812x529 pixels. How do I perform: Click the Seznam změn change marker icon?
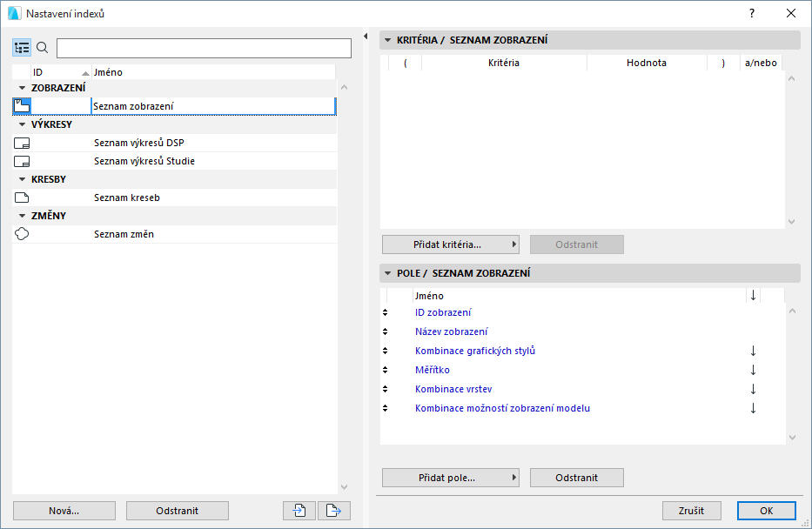tap(20, 233)
